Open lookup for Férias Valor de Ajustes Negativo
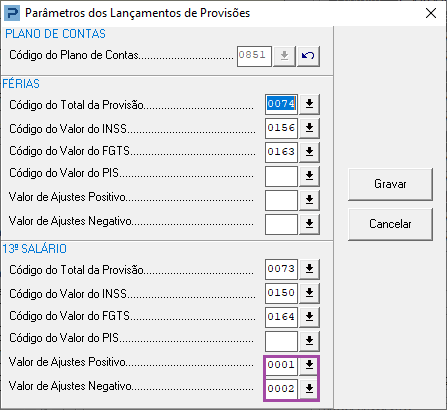 [x=309, y=224]
